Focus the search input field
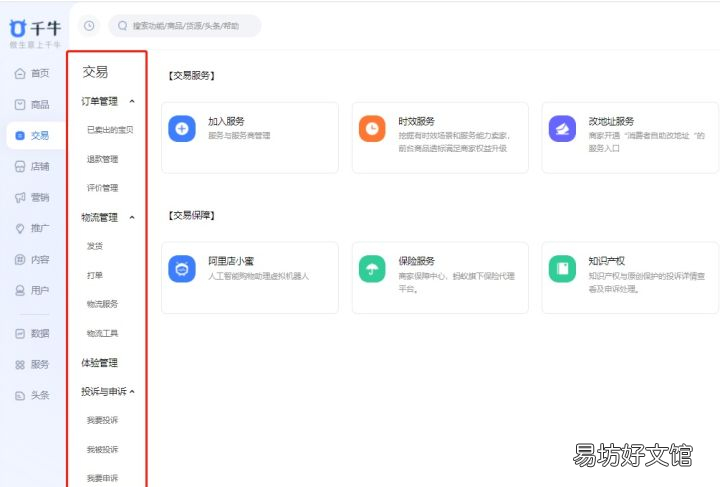Screen dimensions: 720x487 [x=185, y=26]
